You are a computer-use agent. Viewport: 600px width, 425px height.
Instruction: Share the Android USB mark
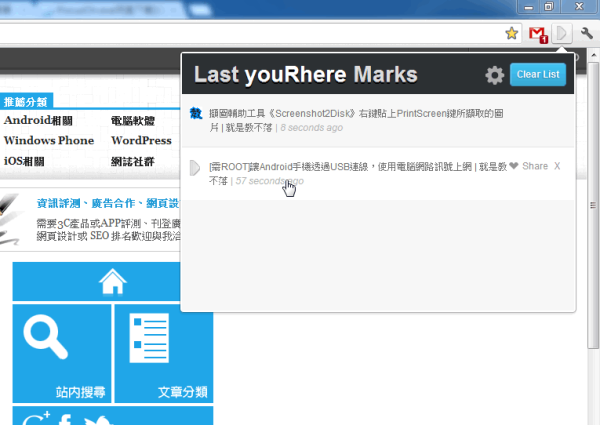pos(535,166)
